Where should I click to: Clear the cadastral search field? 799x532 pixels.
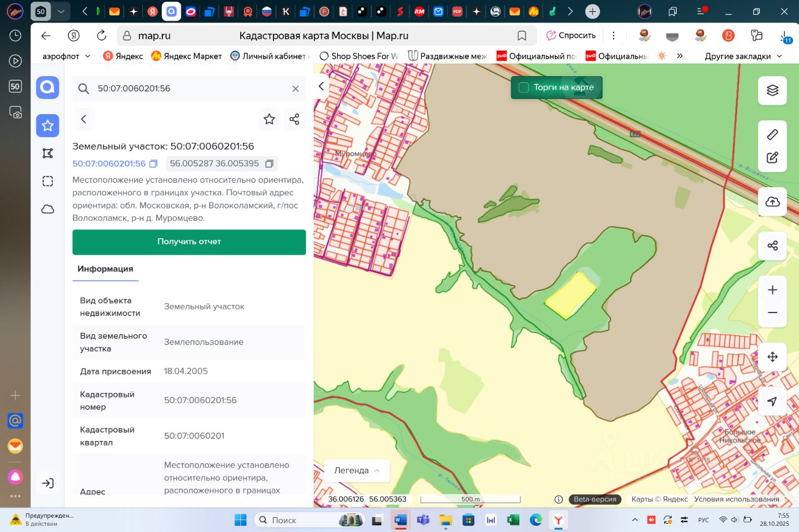(x=296, y=89)
